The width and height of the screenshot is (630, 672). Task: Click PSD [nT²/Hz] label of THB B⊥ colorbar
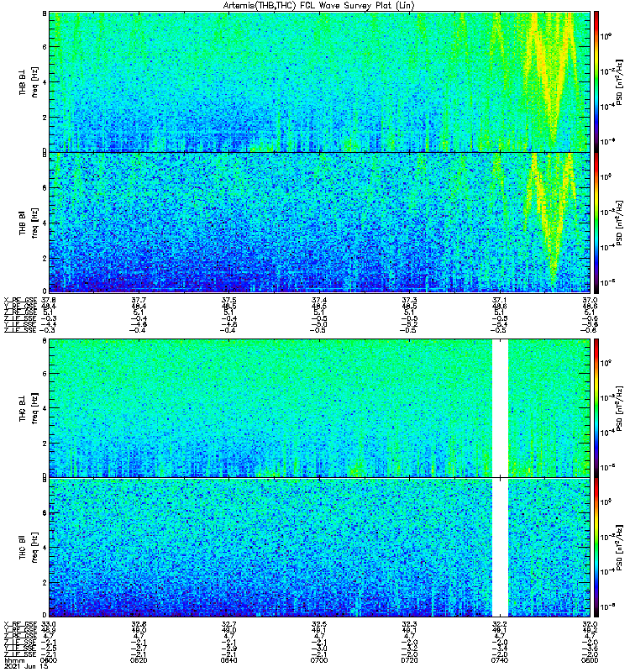coord(619,82)
